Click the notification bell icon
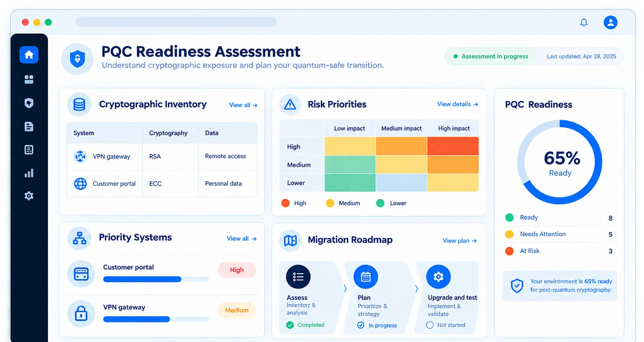 (x=584, y=23)
